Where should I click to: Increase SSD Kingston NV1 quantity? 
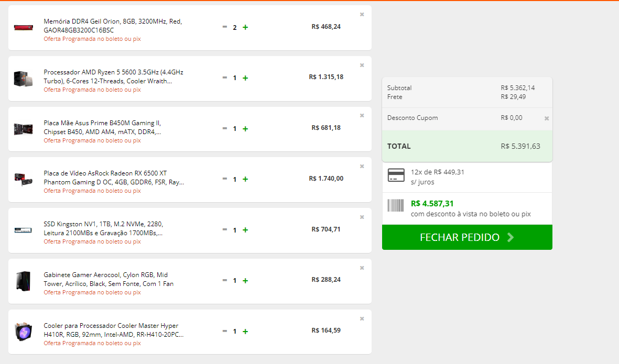[x=245, y=230]
